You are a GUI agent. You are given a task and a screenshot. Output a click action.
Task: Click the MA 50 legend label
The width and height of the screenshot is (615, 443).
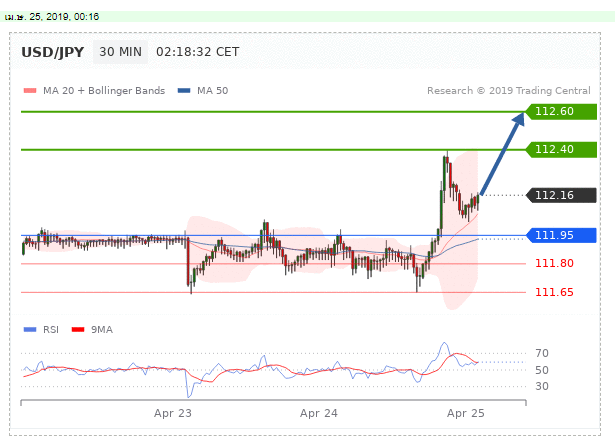(213, 91)
